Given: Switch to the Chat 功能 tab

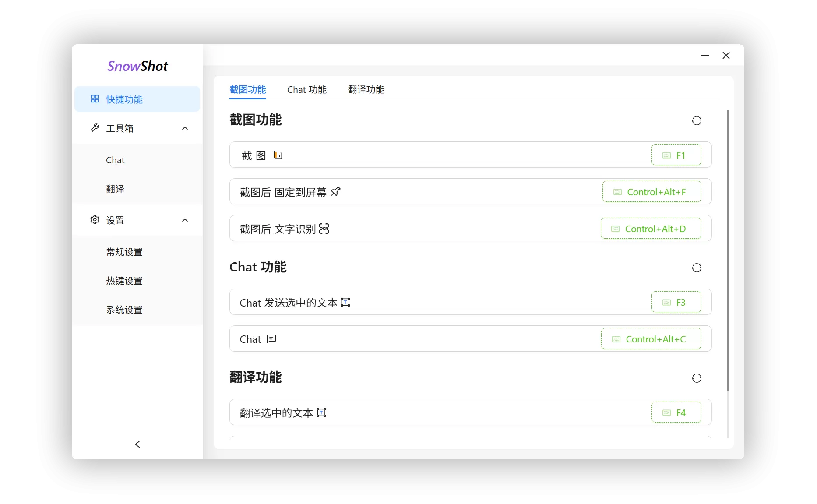Looking at the screenshot, I should click(306, 89).
